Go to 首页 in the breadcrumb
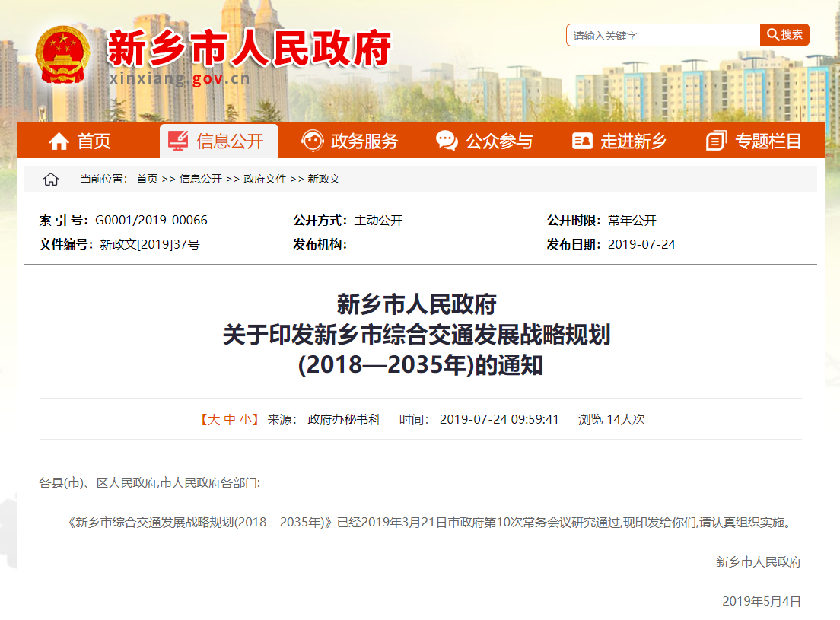840x620 pixels. point(147,180)
